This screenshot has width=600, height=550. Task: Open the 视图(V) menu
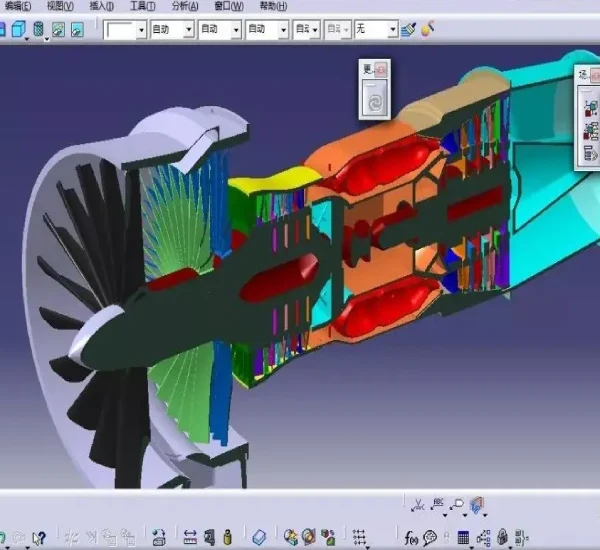coord(60,6)
